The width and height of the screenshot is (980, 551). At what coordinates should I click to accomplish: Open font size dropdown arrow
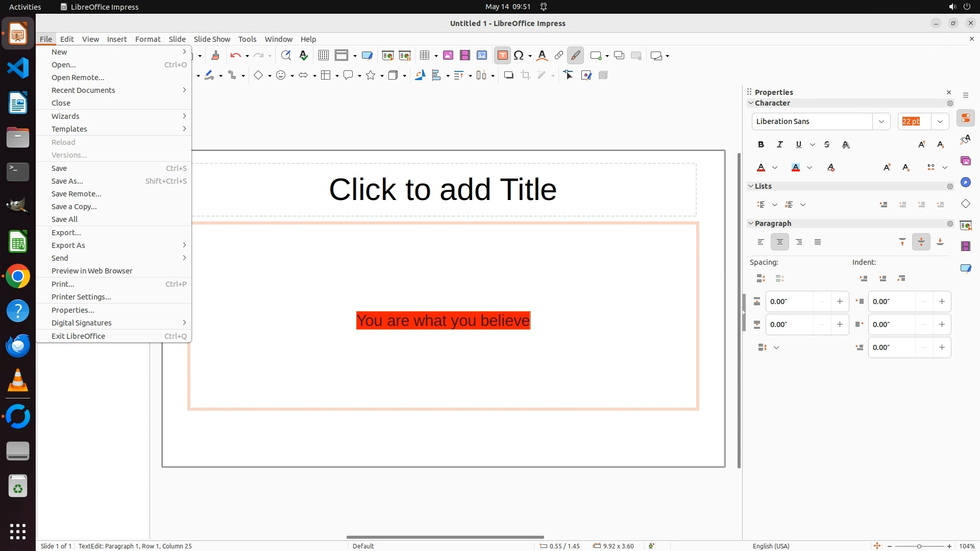[940, 121]
